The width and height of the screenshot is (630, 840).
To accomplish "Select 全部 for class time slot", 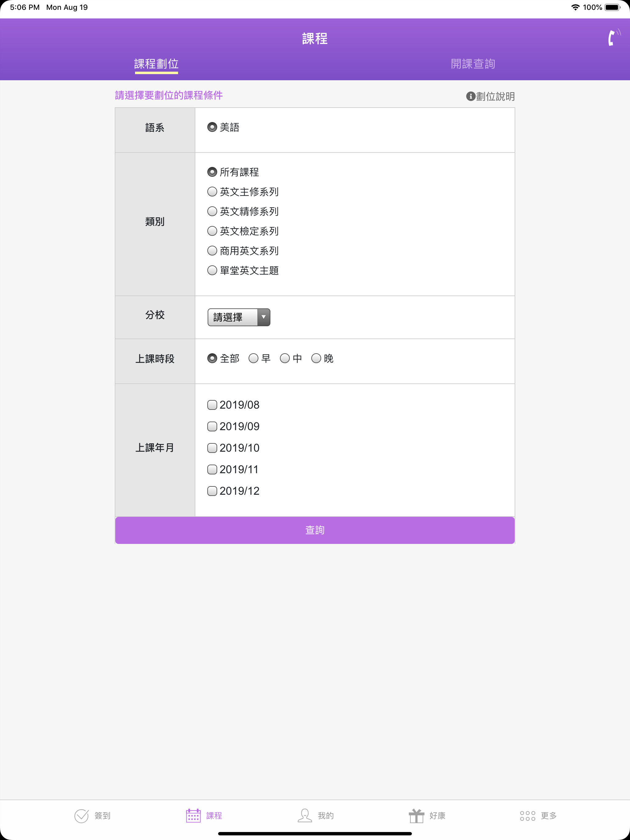I will tap(212, 359).
